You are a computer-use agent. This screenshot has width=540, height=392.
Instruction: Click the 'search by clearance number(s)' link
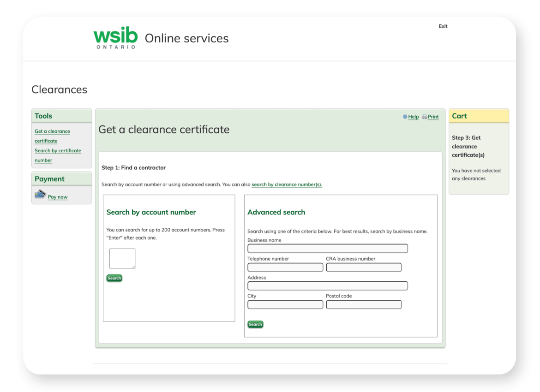(x=286, y=184)
